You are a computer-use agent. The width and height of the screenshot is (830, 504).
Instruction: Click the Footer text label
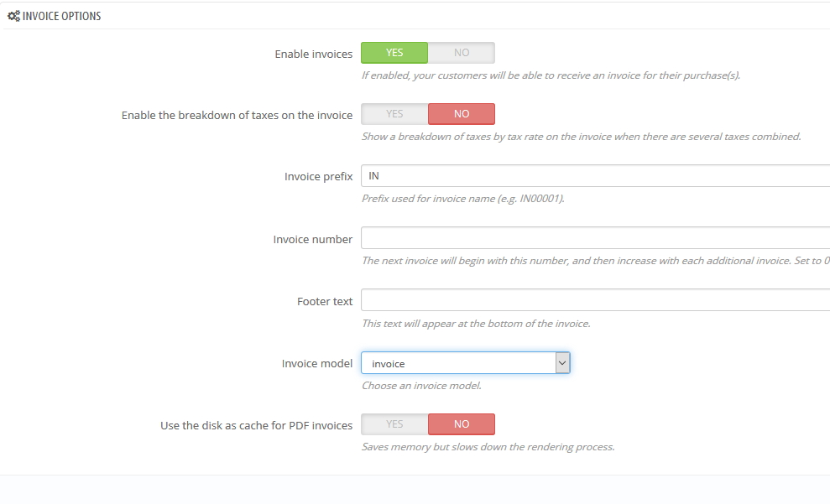coord(324,301)
